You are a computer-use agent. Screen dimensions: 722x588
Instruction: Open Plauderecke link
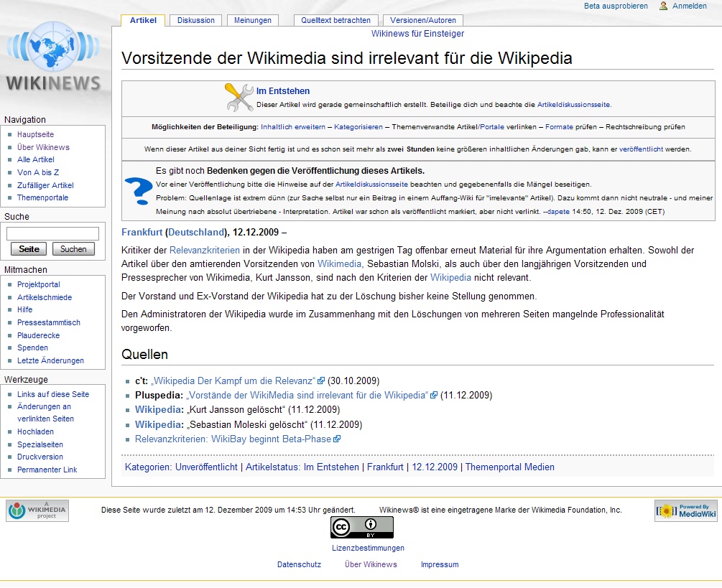coord(38,335)
